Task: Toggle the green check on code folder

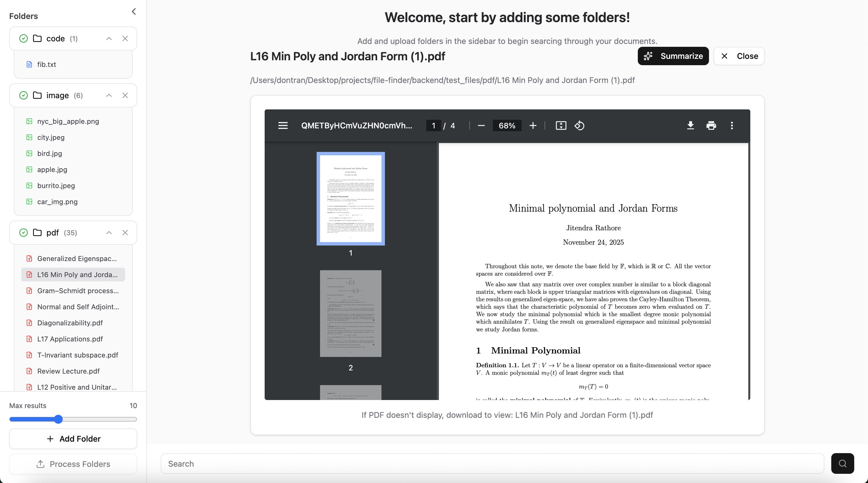Action: (x=23, y=39)
